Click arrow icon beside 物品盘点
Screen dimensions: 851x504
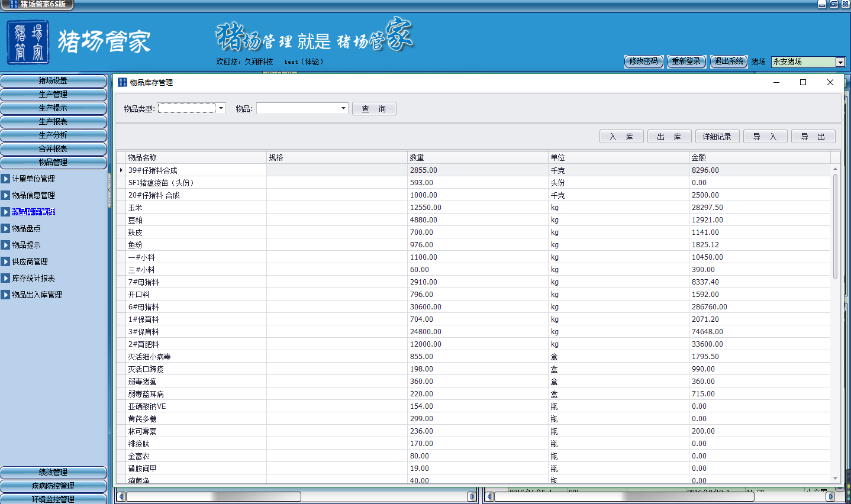coord(5,228)
